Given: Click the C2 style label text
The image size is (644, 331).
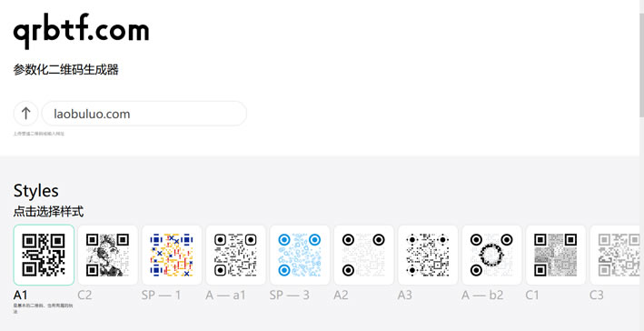Looking at the screenshot, I should tap(84, 296).
